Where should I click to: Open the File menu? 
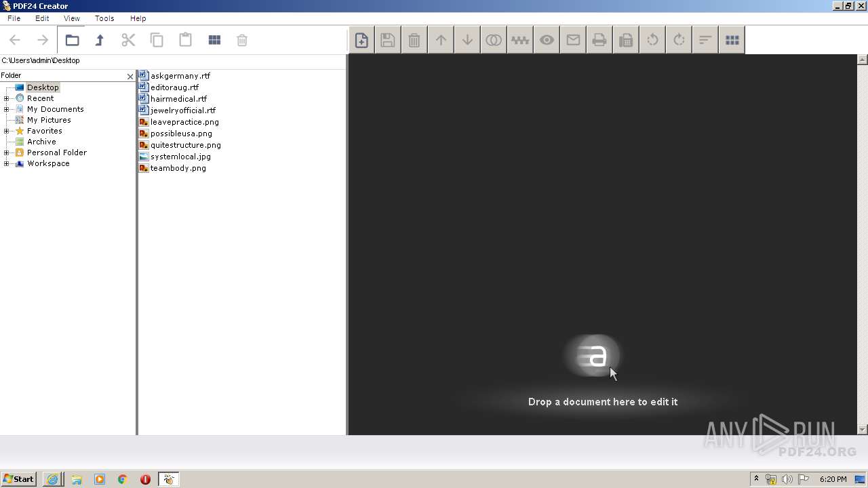(14, 18)
